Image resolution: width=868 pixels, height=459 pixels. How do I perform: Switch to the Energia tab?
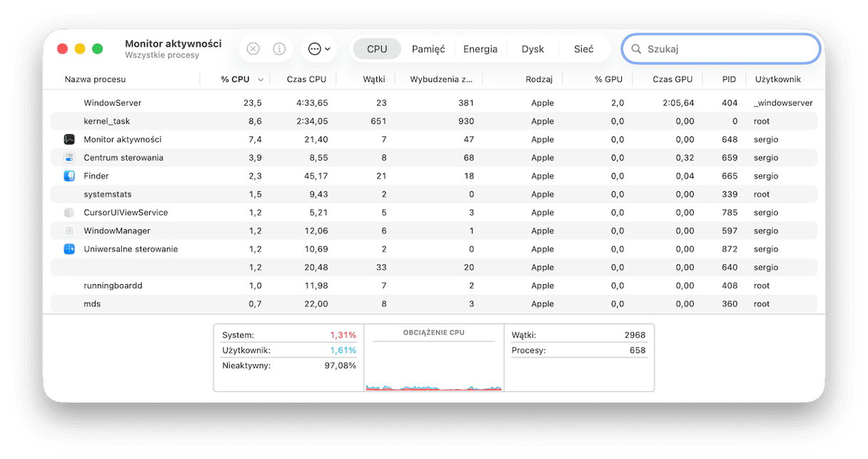(x=480, y=49)
